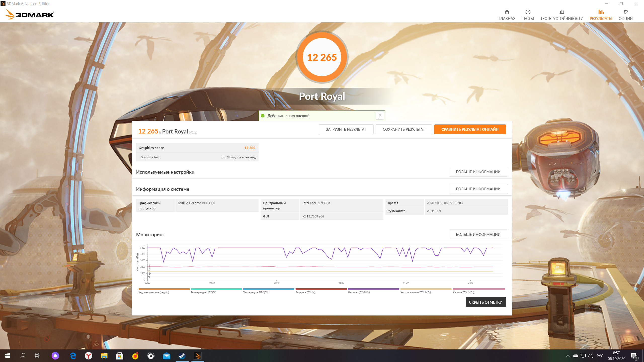The width and height of the screenshot is (644, 362).
Task: Click the 3DMark logo
Action: pyautogui.click(x=30, y=14)
